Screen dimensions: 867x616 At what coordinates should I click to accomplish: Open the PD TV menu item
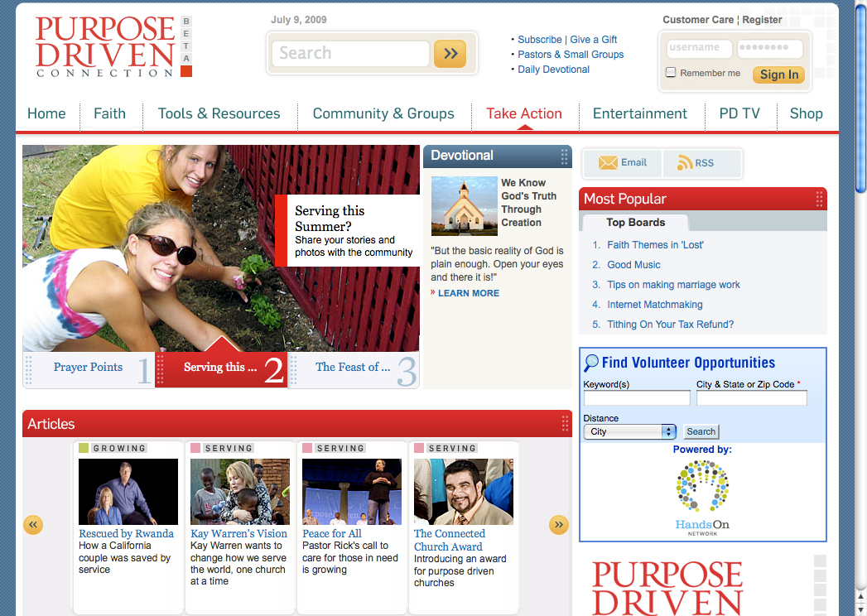click(739, 114)
